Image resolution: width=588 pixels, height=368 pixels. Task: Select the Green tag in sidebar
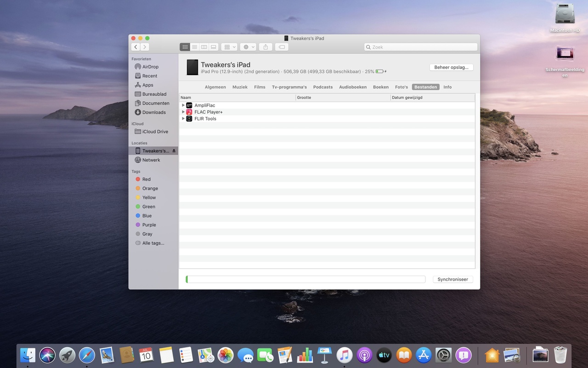[148, 207]
